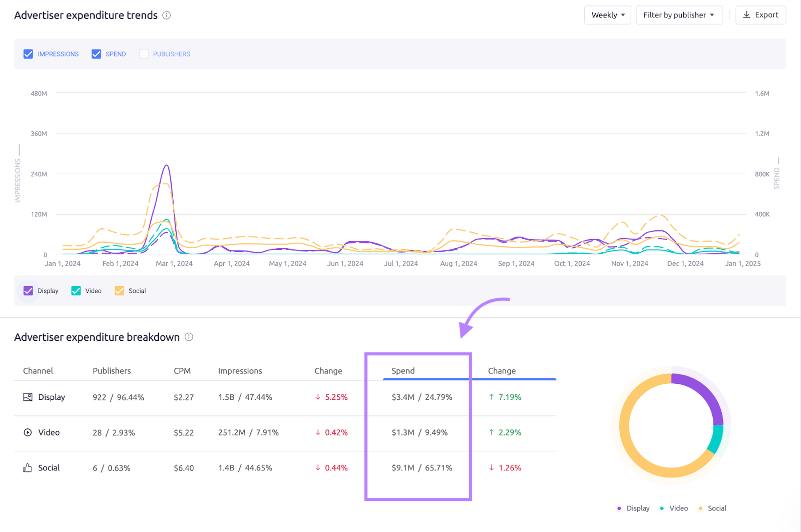The height and width of the screenshot is (532, 801).
Task: Click info icon beside Advertiser expenditure trends
Action: 167,16
